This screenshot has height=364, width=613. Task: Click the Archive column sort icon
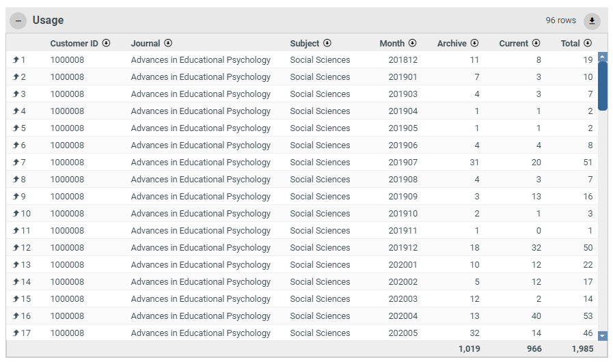tap(474, 43)
